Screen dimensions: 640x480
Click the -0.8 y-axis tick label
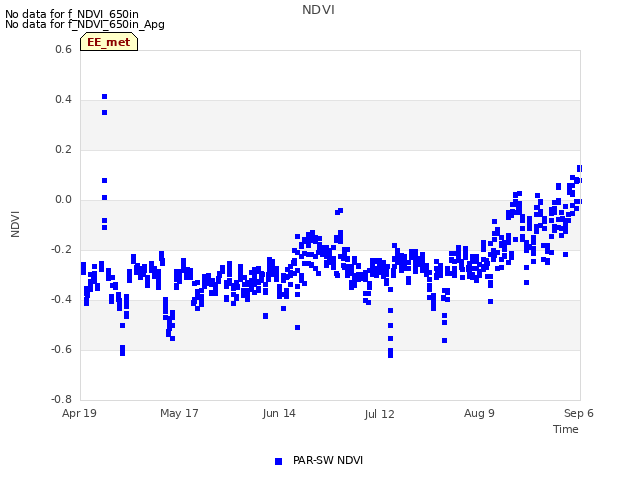click(x=61, y=399)
